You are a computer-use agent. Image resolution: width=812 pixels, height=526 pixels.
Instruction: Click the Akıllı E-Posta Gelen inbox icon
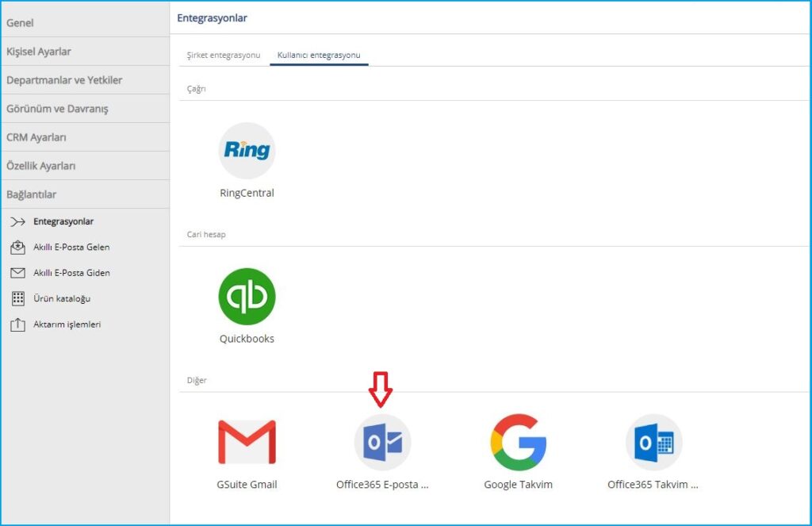pos(17,248)
